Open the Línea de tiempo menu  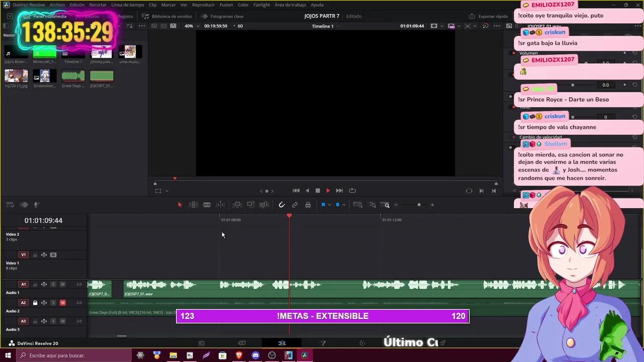127,5
